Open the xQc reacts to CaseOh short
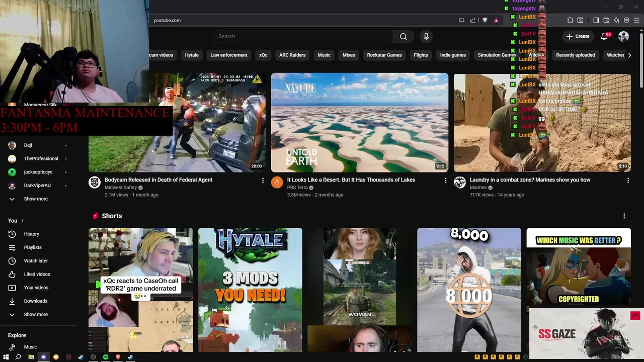Screen dimensions: 644x362 coord(140,290)
